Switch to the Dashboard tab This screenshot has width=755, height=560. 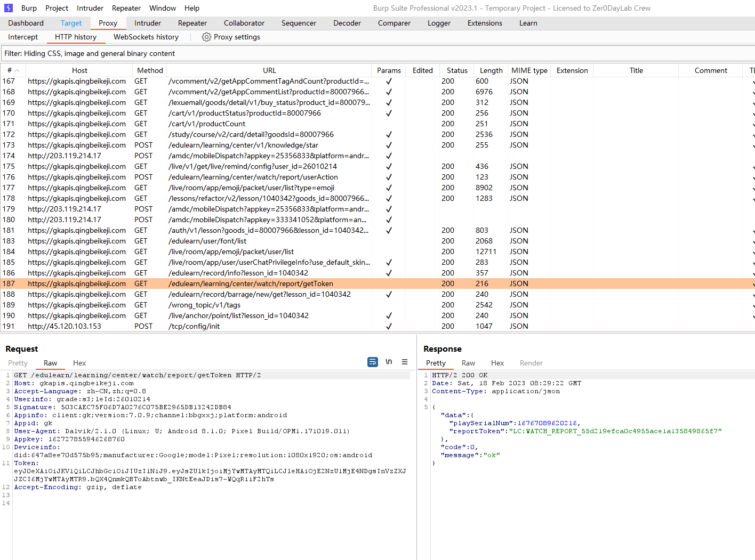26,23
